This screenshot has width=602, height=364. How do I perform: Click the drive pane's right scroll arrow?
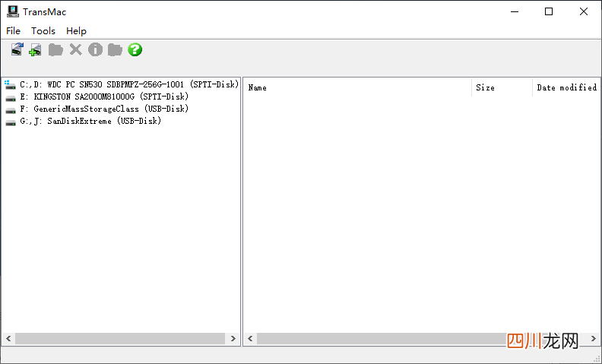pyautogui.click(x=233, y=338)
